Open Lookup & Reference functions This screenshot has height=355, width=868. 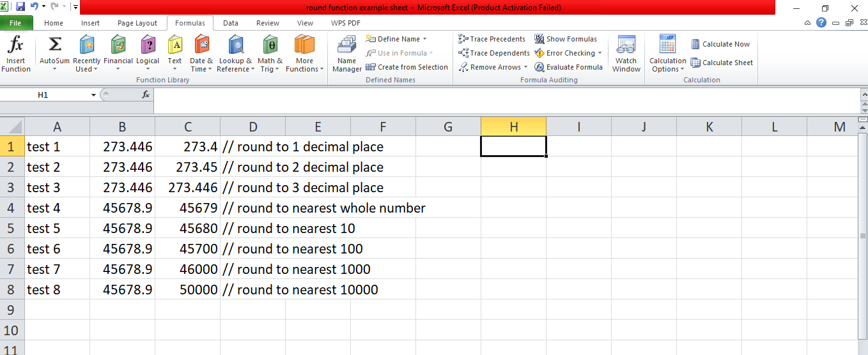click(x=235, y=54)
